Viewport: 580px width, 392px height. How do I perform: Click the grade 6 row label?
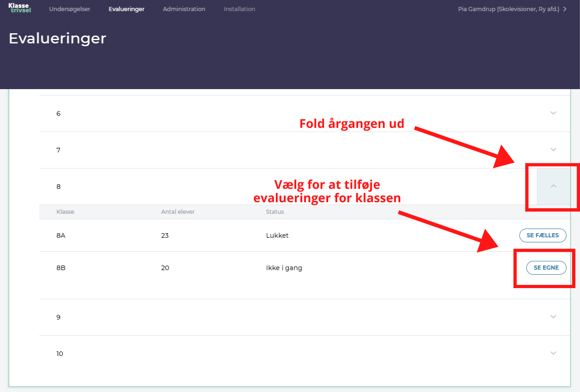[58, 114]
